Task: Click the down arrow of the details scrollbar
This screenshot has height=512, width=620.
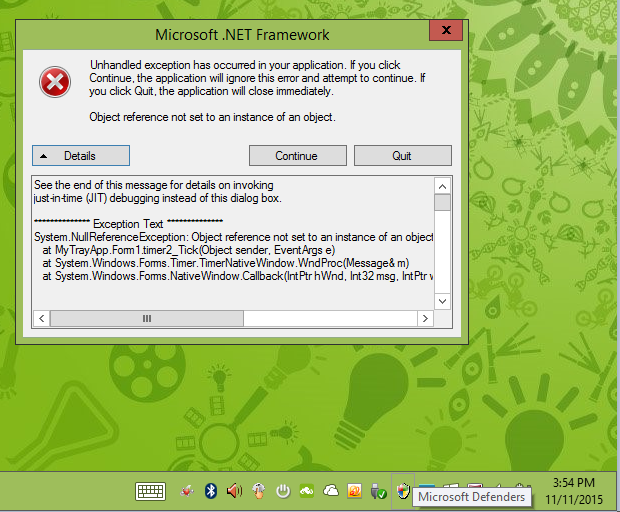Action: pos(442,302)
